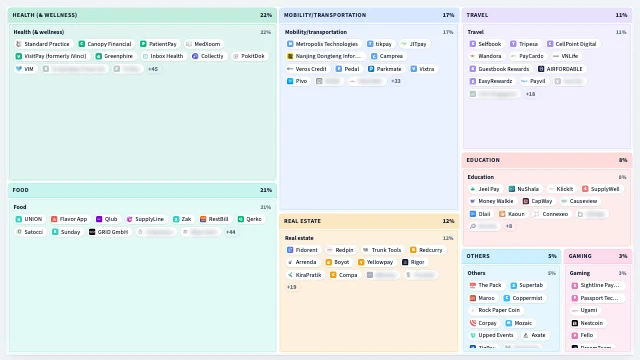Click the VisitPay (formerly iVinci) icon

coord(19,56)
